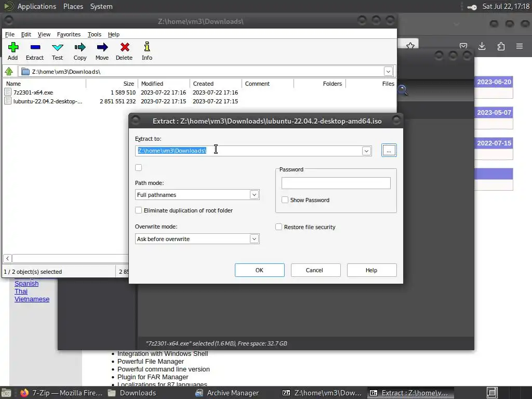
Task: Expand the Extract to path dropdown
Action: (x=366, y=151)
